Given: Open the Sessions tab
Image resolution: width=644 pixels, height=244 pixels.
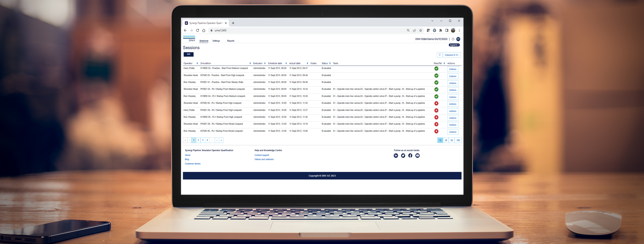Looking at the screenshot, I should [204, 41].
